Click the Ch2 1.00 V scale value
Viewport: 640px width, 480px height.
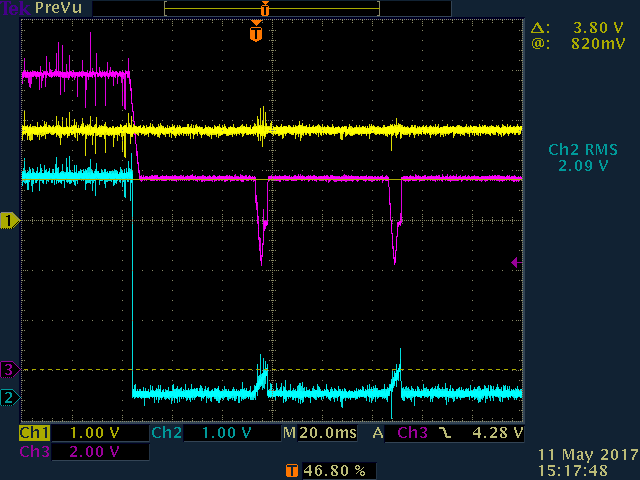pyautogui.click(x=226, y=433)
